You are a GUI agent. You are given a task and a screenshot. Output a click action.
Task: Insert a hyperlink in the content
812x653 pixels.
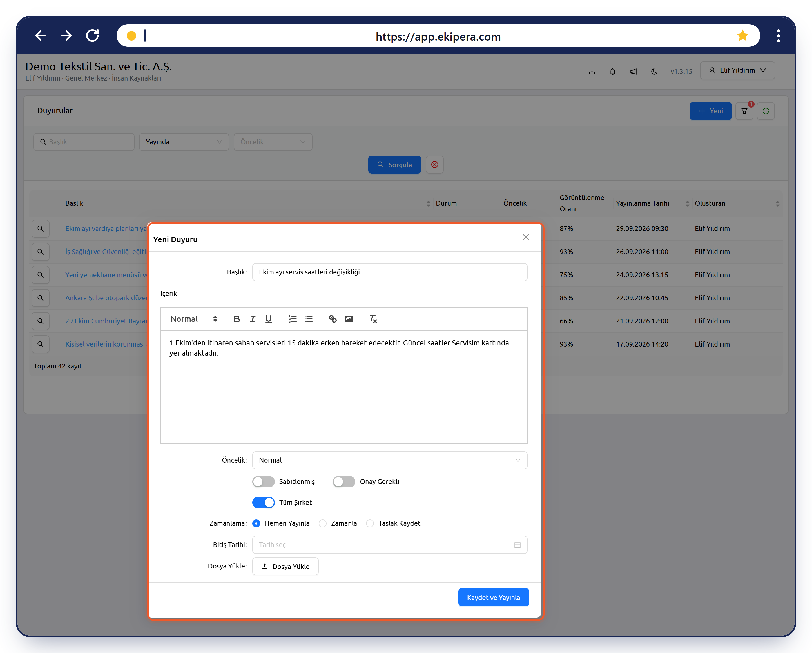(333, 319)
